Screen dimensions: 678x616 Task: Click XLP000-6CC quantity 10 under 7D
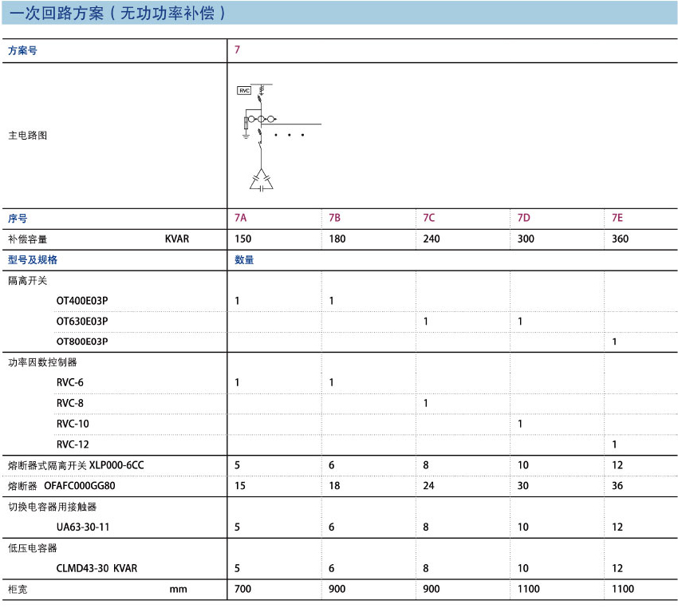pyautogui.click(x=523, y=465)
